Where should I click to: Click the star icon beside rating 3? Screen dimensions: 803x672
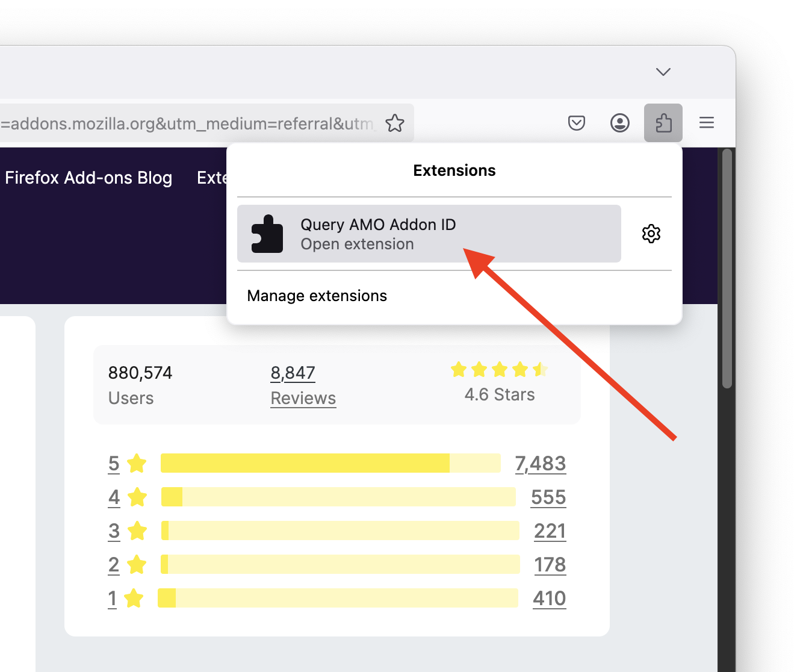pos(137,530)
